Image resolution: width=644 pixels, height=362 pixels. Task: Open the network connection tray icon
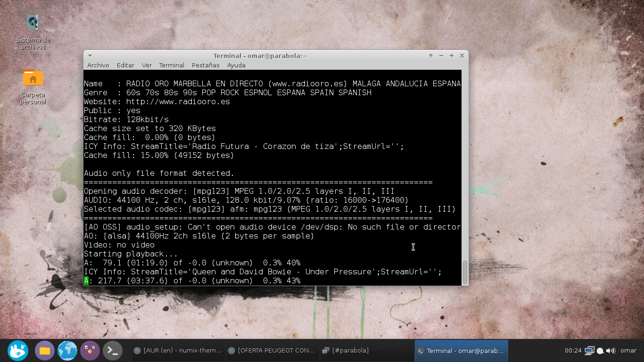coord(589,351)
